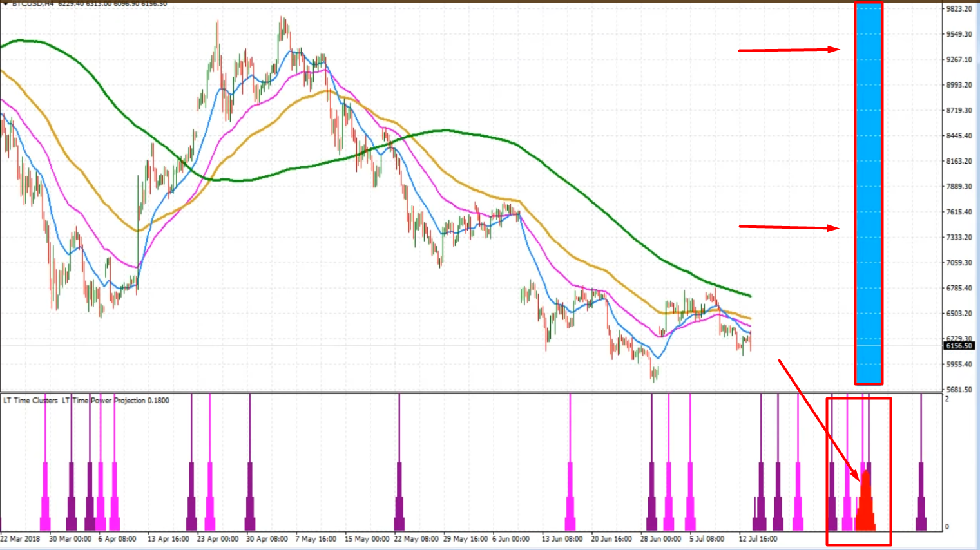The height and width of the screenshot is (550, 980).
Task: Click the 12 Jul 16:00 date label
Action: coord(758,539)
